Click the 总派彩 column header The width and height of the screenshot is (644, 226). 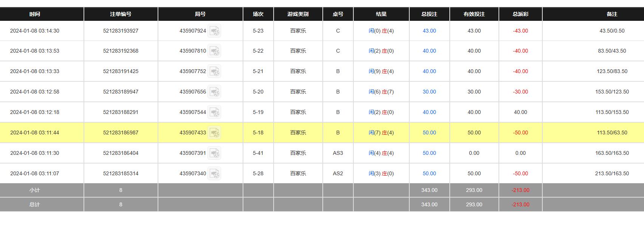[x=520, y=14]
